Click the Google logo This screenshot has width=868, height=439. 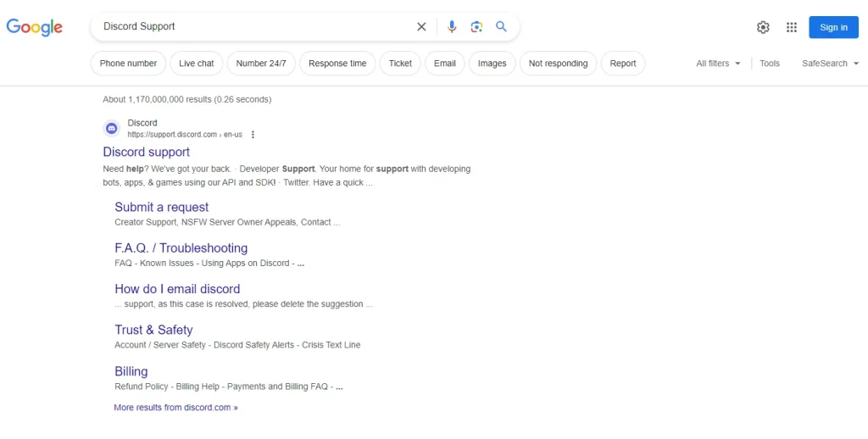click(34, 27)
